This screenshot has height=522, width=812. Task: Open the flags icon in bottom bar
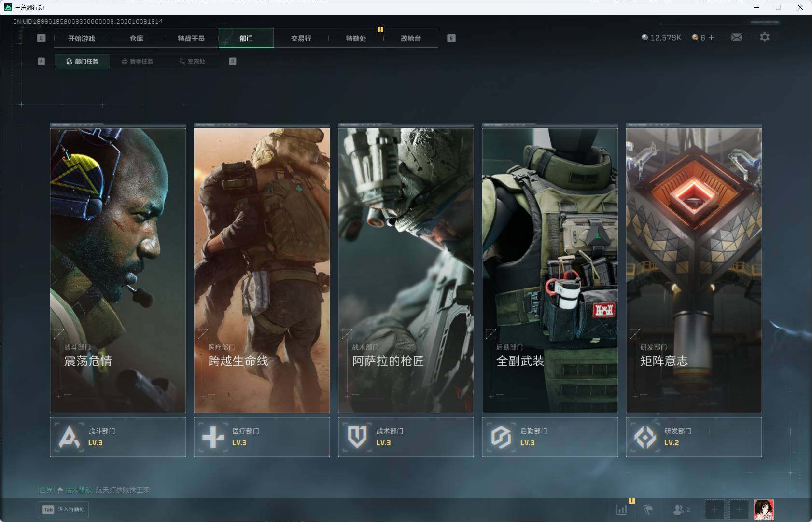(x=648, y=509)
